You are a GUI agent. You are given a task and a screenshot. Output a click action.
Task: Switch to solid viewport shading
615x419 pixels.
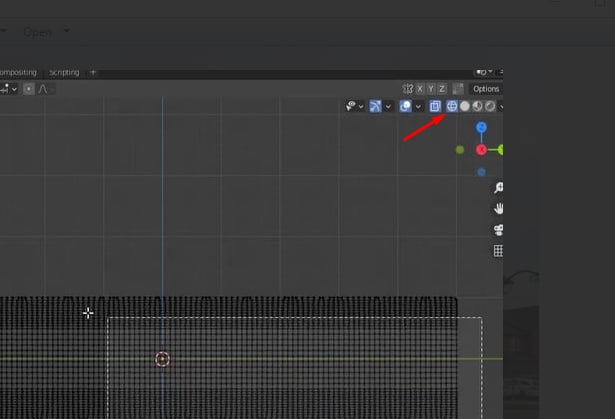point(465,106)
